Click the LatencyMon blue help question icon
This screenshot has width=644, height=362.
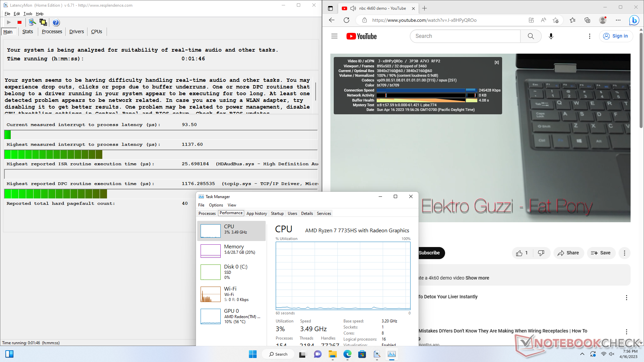pos(56,22)
